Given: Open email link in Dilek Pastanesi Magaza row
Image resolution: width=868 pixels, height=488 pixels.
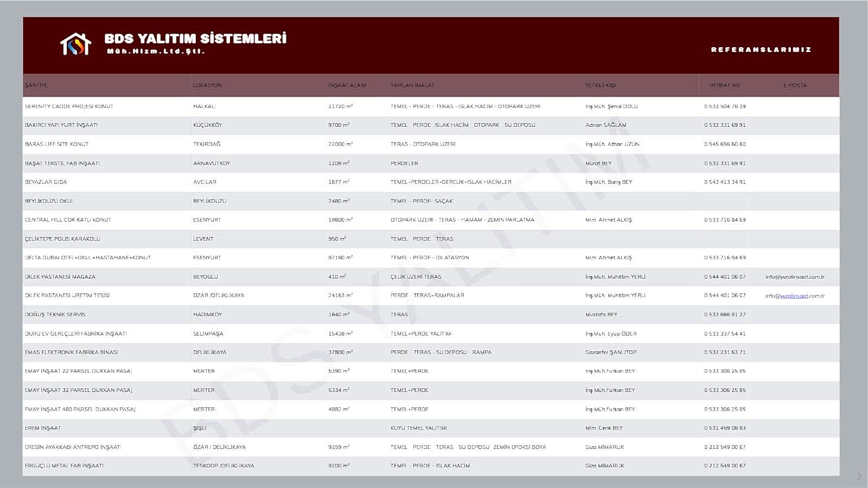Looking at the screenshot, I should pos(795,277).
